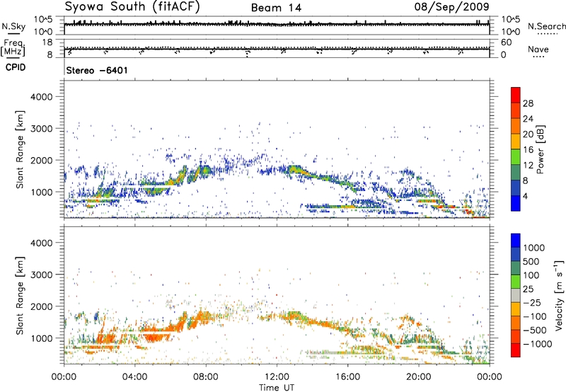
Task: Click the "04:00" time tick label
Action: (x=135, y=377)
